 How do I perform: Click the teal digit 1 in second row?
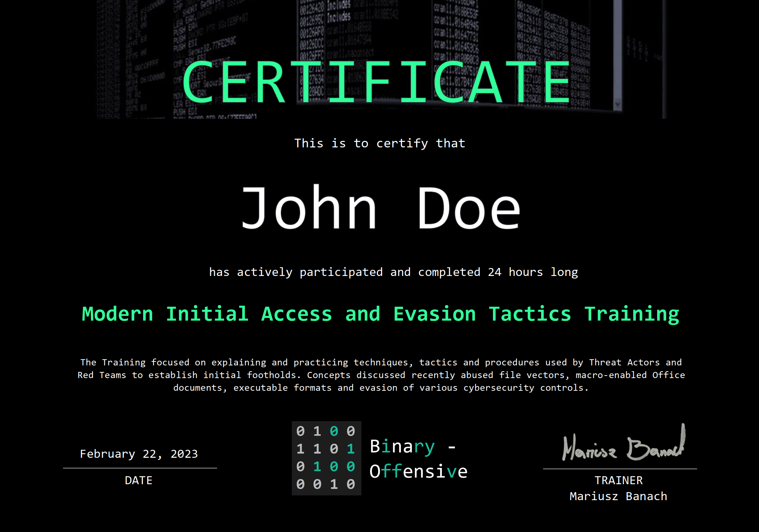351,449
